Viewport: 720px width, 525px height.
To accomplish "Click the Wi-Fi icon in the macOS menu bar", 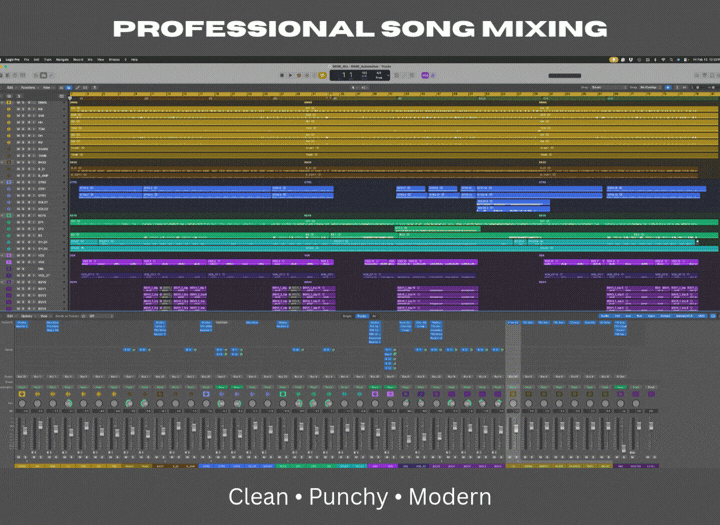I will click(x=663, y=60).
